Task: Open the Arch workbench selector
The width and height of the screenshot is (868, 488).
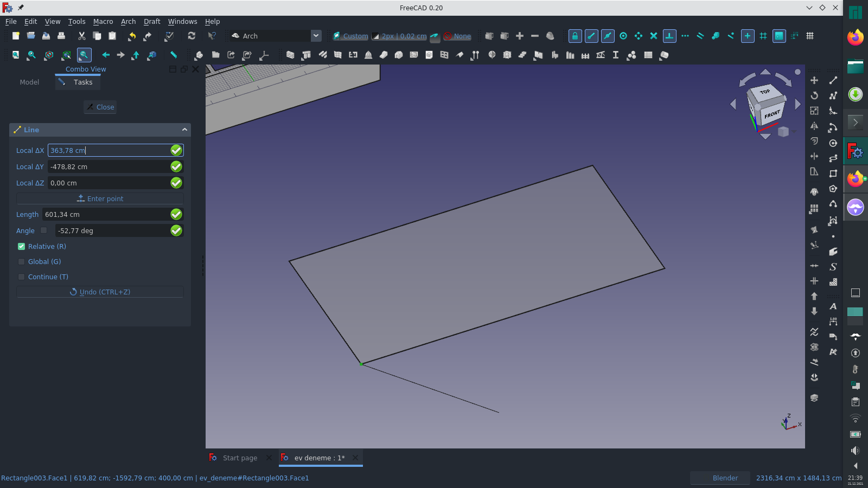Action: (x=316, y=36)
